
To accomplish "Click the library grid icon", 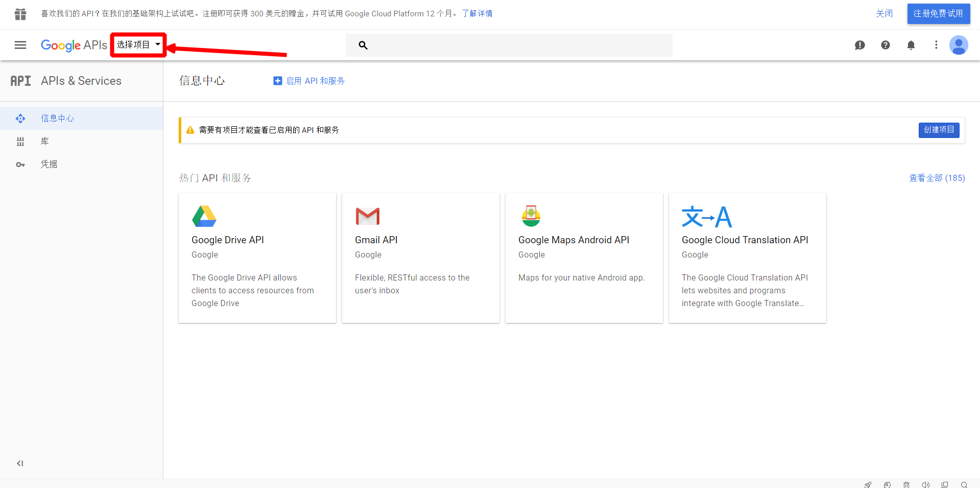I will pos(20,142).
